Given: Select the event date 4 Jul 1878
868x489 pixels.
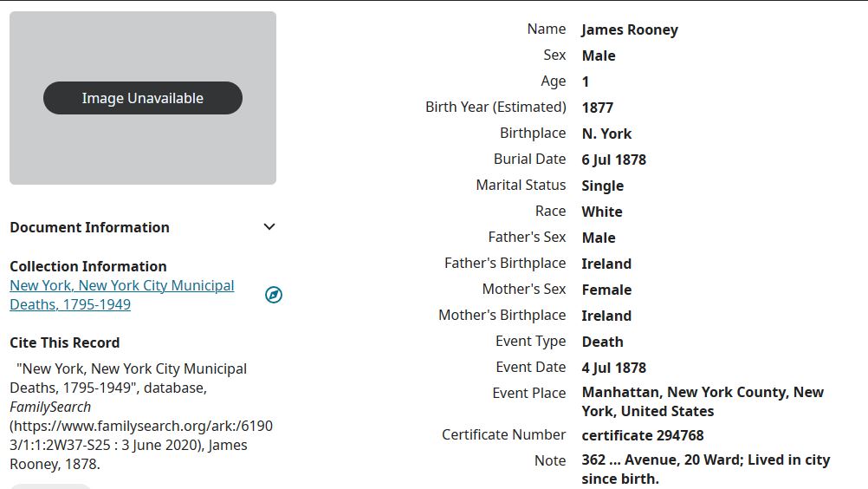Looking at the screenshot, I should (614, 368).
